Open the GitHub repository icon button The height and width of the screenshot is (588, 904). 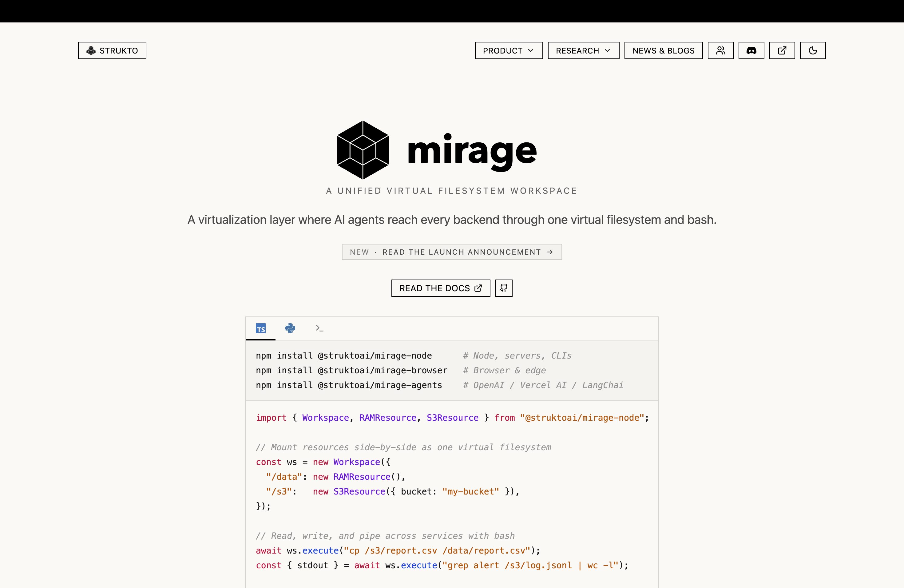(504, 288)
